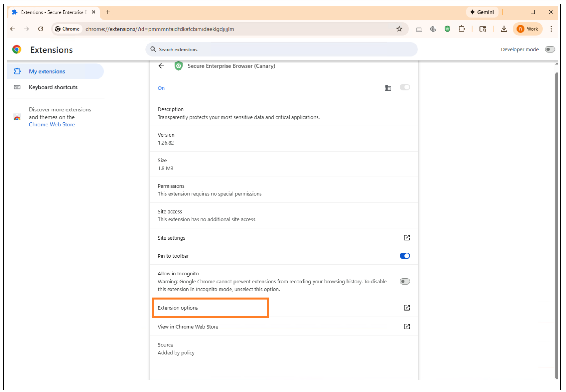Open the Work profile menu
Screen dimensions: 566x392
pos(528,29)
